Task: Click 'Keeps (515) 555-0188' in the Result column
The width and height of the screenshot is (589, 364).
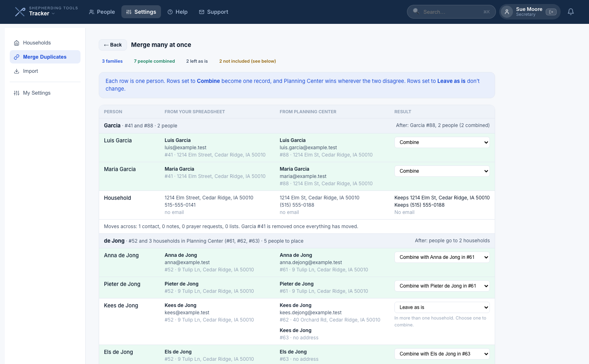Action: (x=420, y=205)
